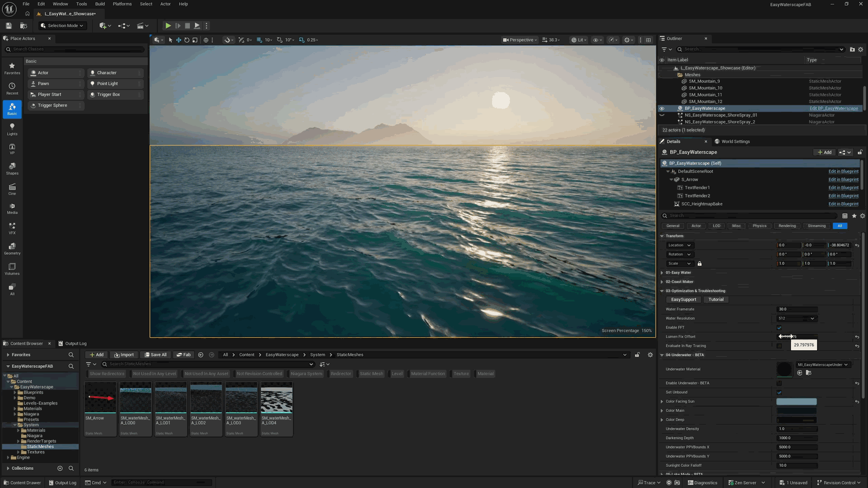Start Play In Editor with the green play button

tap(168, 25)
